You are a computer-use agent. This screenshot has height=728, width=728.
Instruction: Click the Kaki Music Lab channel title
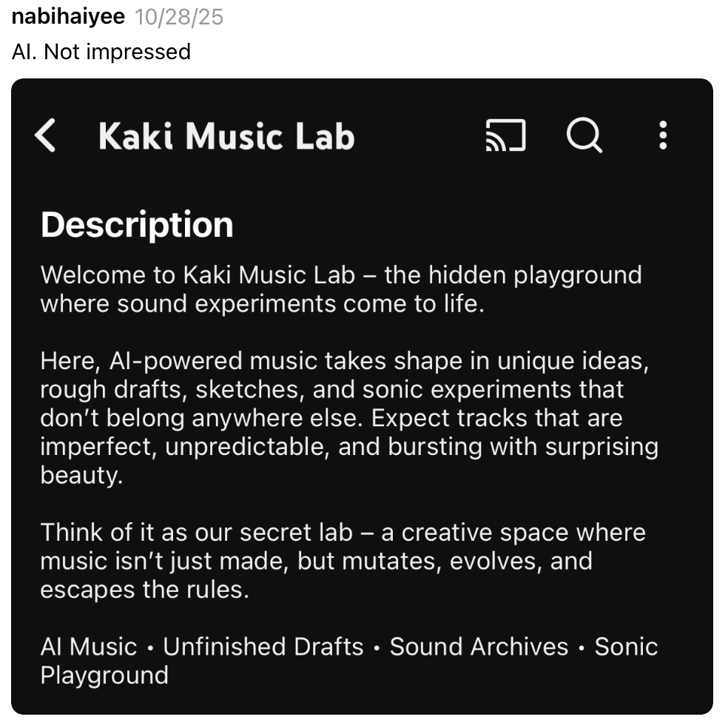pyautogui.click(x=226, y=137)
